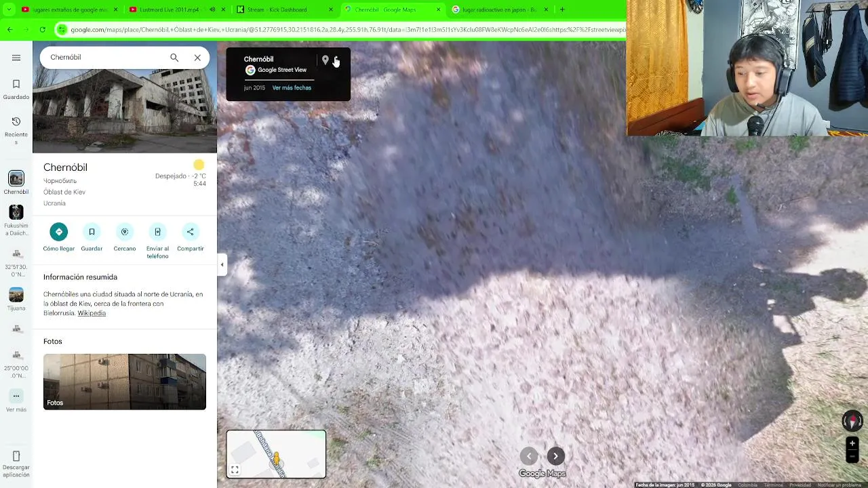Click the site info icon in address bar
Viewport: 868px width, 488px height.
click(62, 30)
